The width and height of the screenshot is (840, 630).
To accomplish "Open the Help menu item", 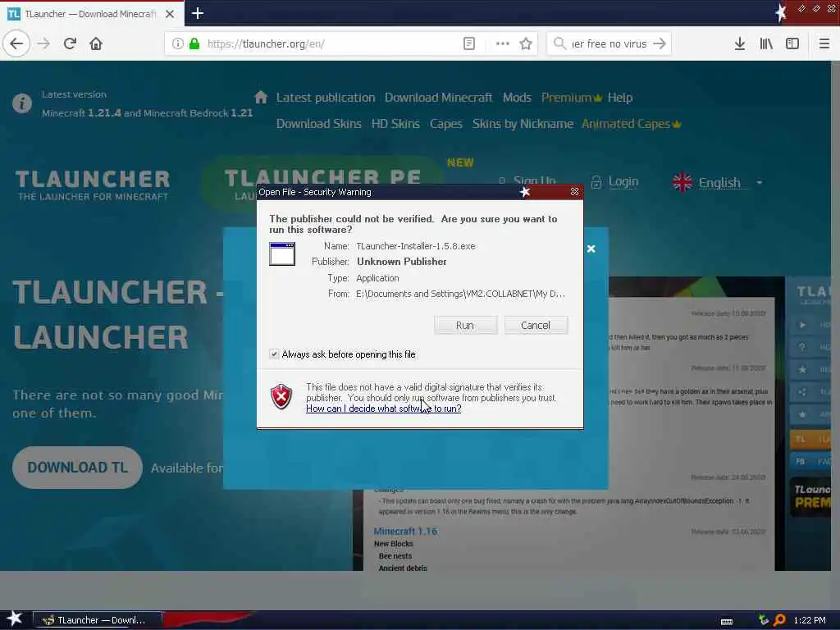I will pyautogui.click(x=620, y=98).
